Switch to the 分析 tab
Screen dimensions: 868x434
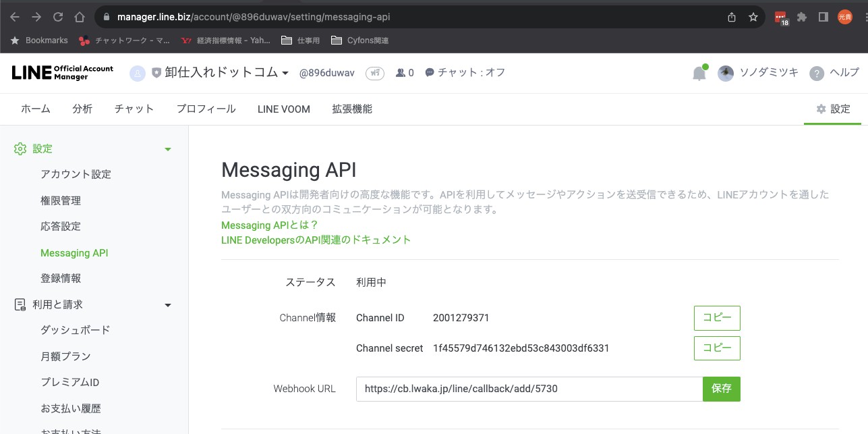click(x=82, y=109)
